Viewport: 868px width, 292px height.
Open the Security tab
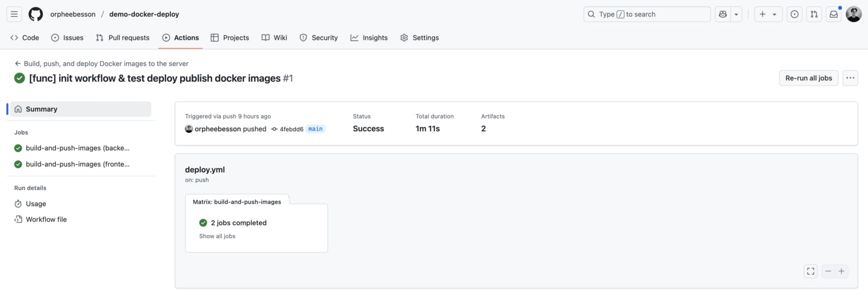pyautogui.click(x=318, y=37)
